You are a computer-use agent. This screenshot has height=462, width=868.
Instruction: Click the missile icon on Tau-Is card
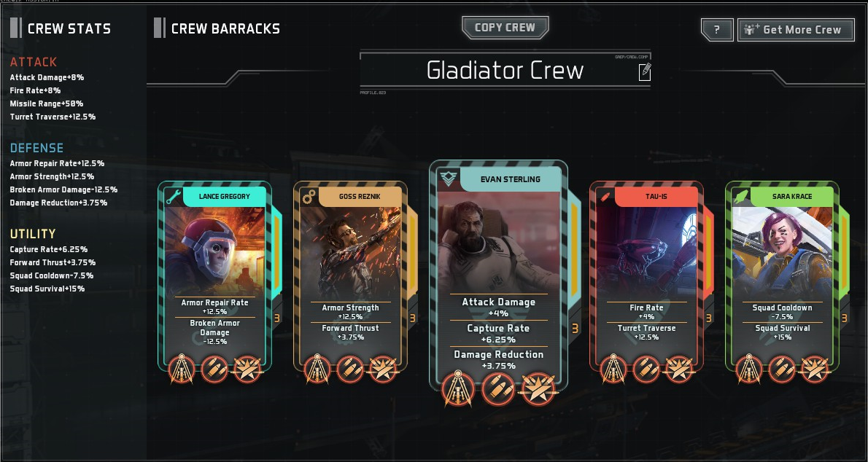[x=605, y=197]
